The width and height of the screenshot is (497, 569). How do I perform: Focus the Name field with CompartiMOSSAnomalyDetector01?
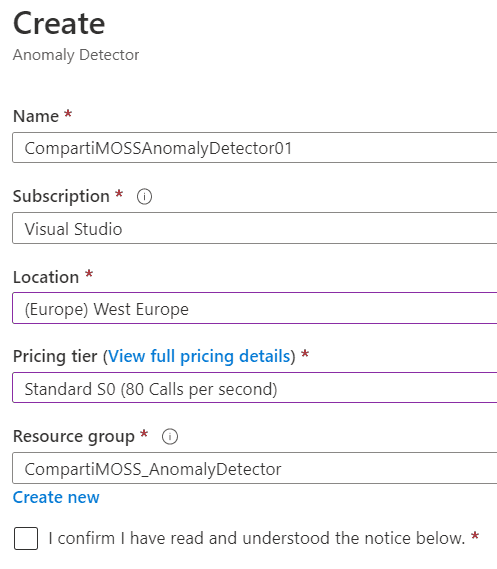pos(255,148)
